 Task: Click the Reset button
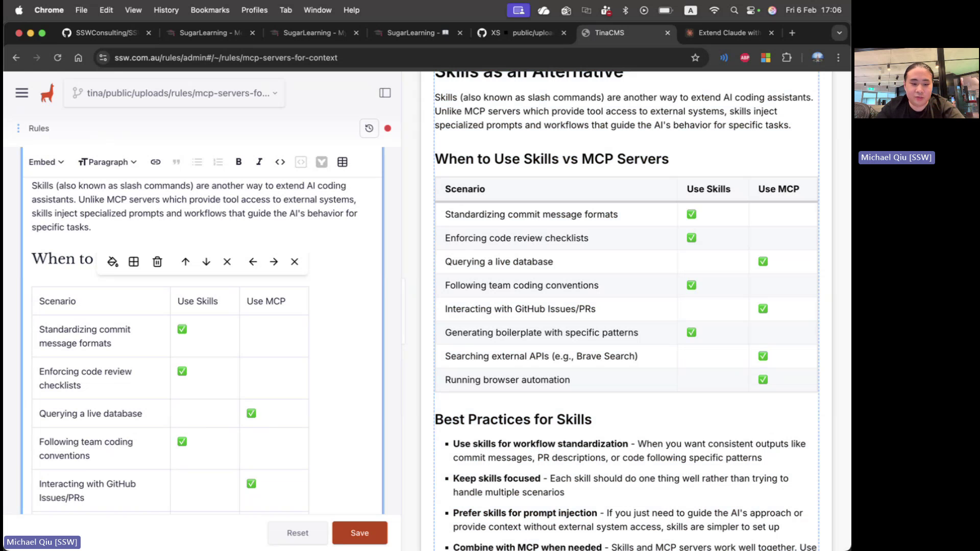tap(298, 533)
